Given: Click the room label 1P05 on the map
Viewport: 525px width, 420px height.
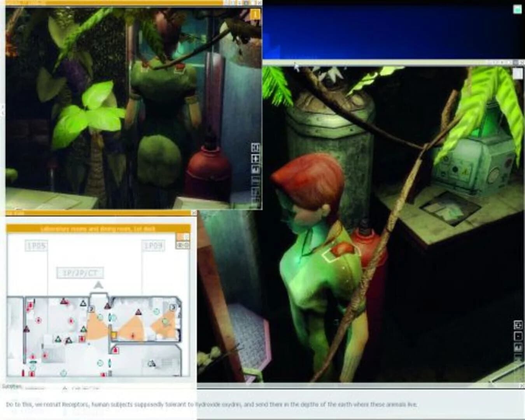Looking at the screenshot, I should tap(36, 245).
